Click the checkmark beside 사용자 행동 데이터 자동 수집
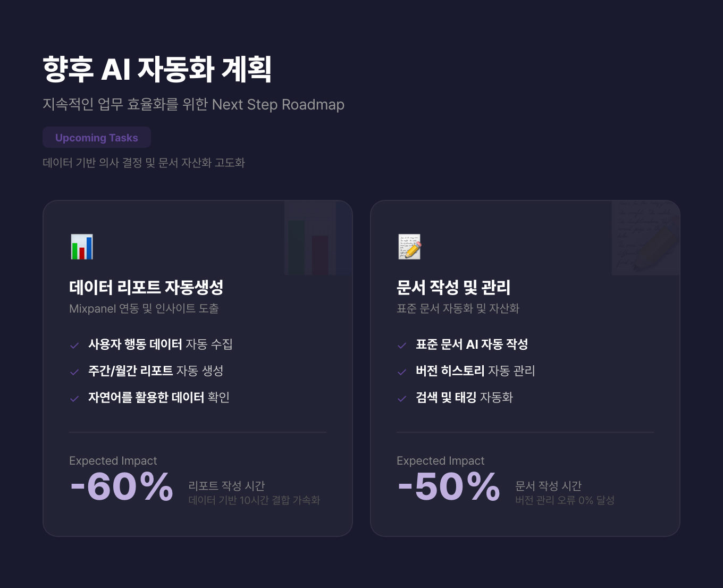Viewport: 723px width, 588px height. [74, 346]
